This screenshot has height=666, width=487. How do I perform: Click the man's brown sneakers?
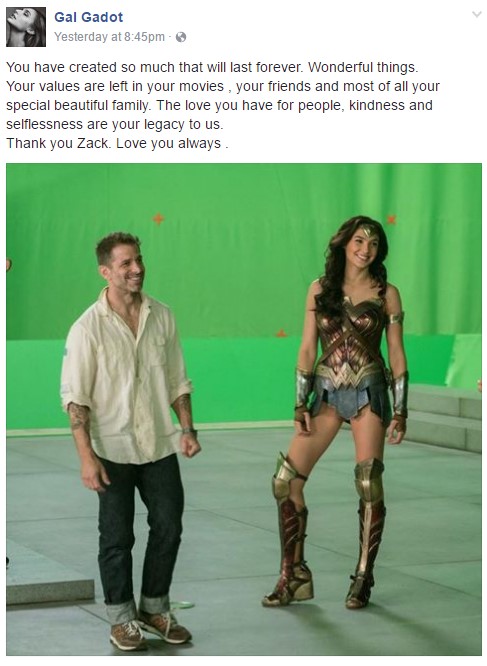150,630
